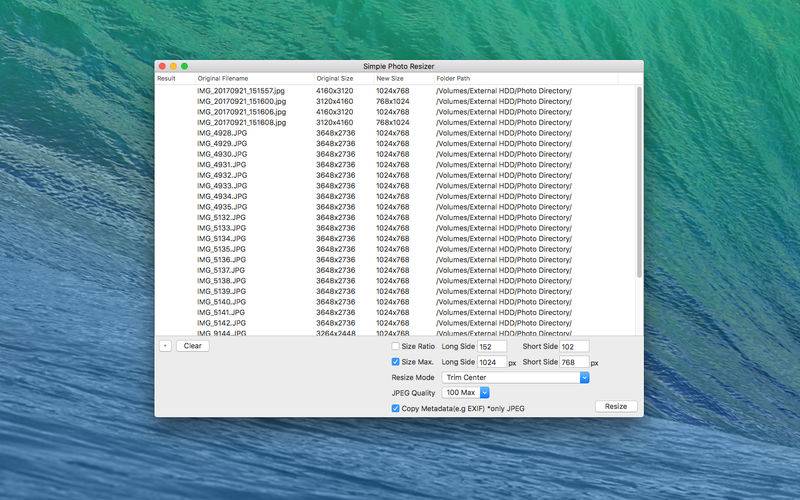The image size is (800, 500).
Task: Select row IMG_20170921_151608.jpg
Action: click(x=395, y=122)
